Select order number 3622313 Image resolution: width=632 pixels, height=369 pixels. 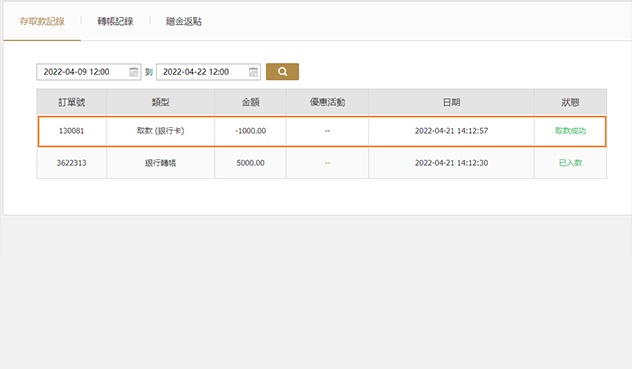coord(71,163)
